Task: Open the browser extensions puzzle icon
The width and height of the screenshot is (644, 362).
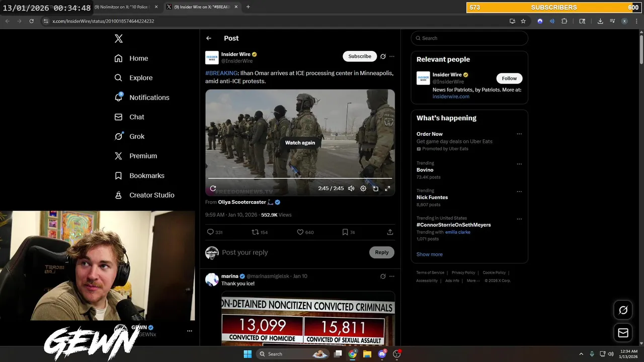Action: (564, 21)
